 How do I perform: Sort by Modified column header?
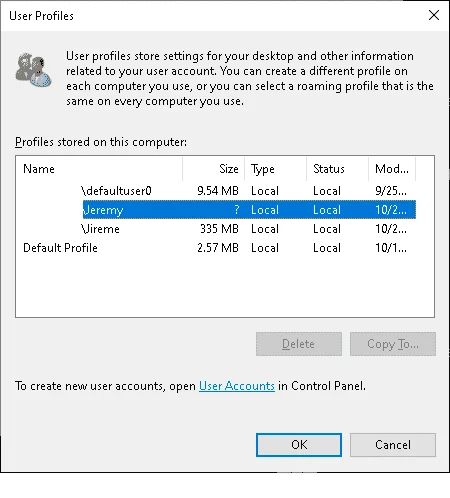[x=392, y=169]
